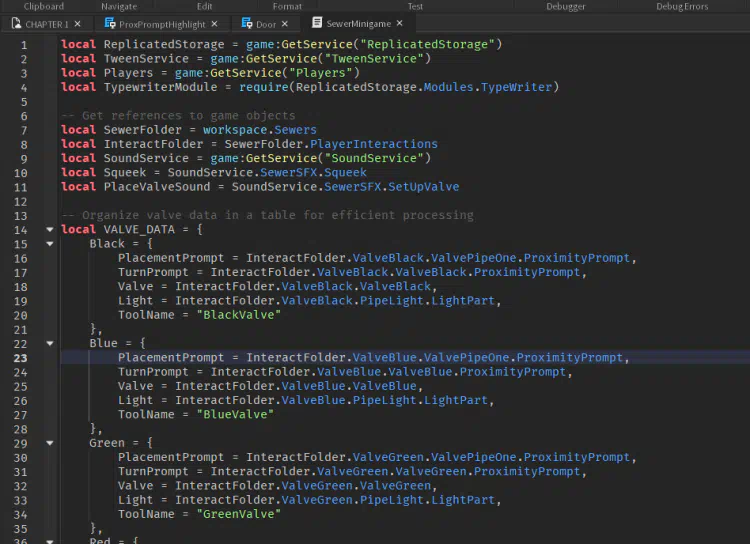Screen dimensions: 750x544
Task: Click the InteractFolder variable on line 8
Action: point(153,144)
